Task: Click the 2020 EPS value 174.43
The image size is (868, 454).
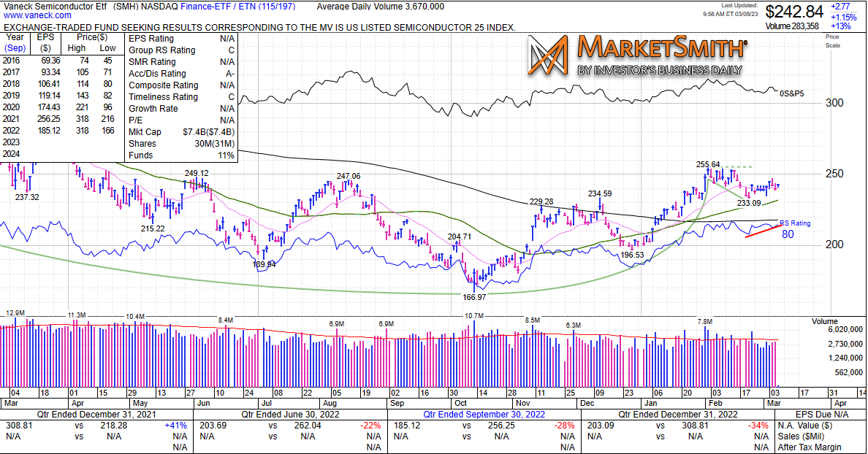Action: coord(49,107)
